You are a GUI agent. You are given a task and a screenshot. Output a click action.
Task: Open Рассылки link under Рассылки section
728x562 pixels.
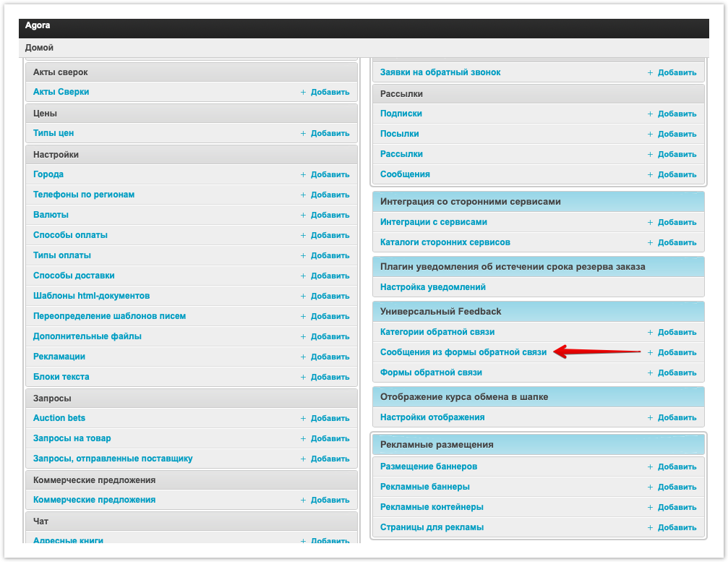(x=401, y=154)
